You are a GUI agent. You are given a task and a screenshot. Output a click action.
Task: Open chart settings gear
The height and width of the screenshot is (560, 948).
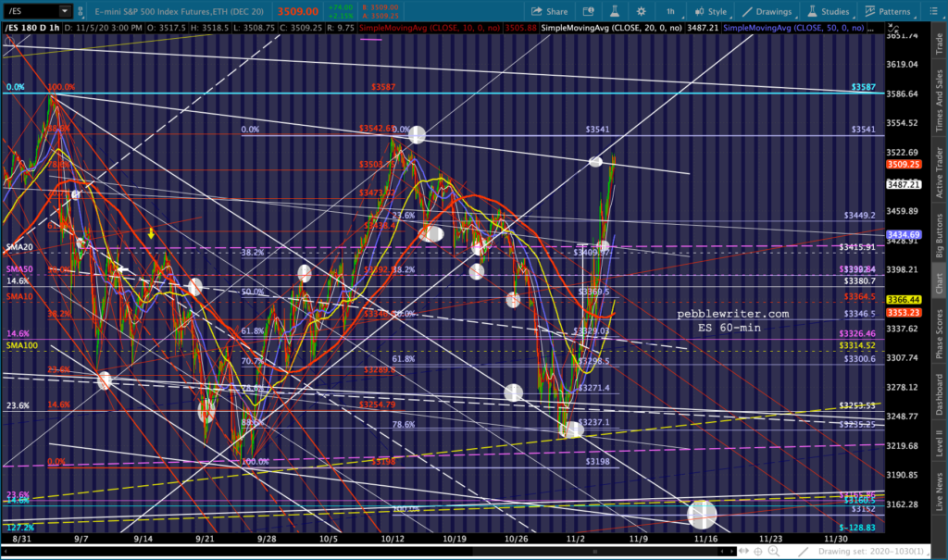[x=641, y=11]
